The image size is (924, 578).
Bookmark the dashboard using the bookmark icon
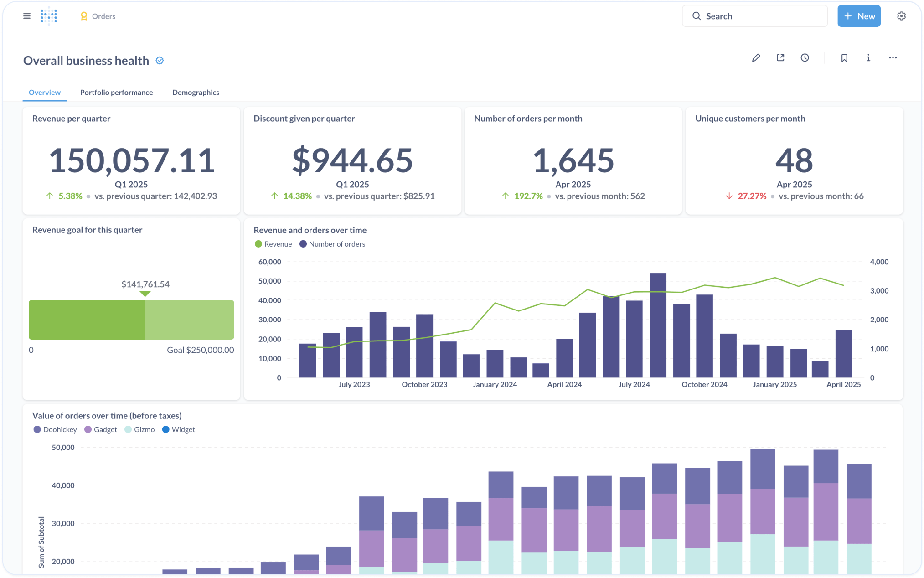click(x=844, y=58)
